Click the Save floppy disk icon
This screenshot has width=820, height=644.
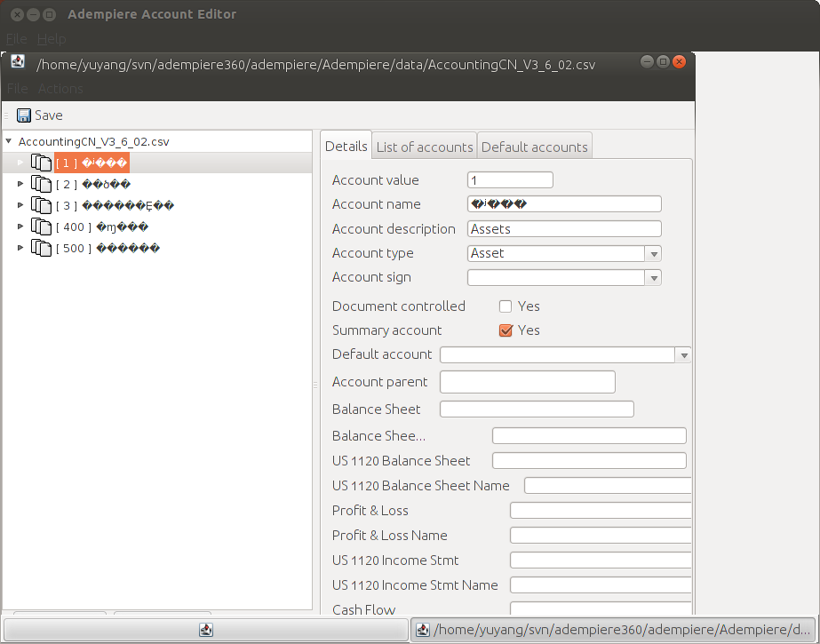click(23, 115)
